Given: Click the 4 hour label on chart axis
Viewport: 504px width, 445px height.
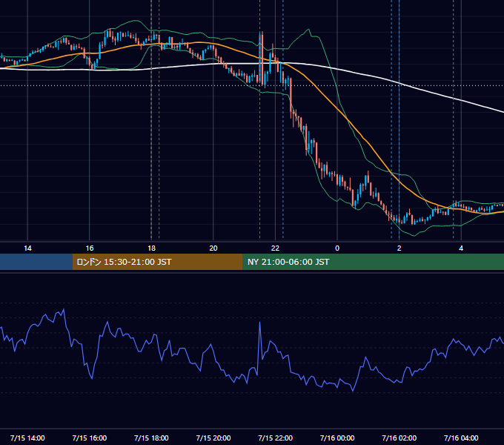Looking at the screenshot, I should (x=461, y=248).
